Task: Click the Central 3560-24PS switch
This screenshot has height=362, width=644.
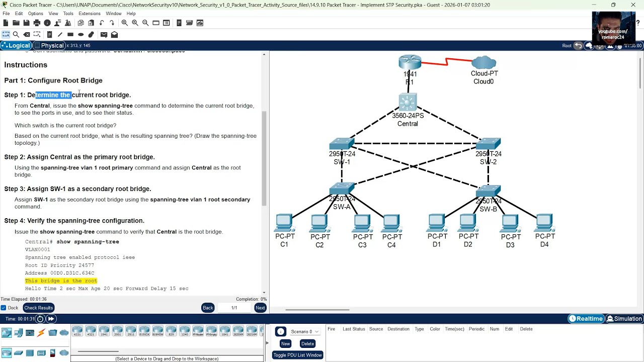Action: pyautogui.click(x=408, y=102)
